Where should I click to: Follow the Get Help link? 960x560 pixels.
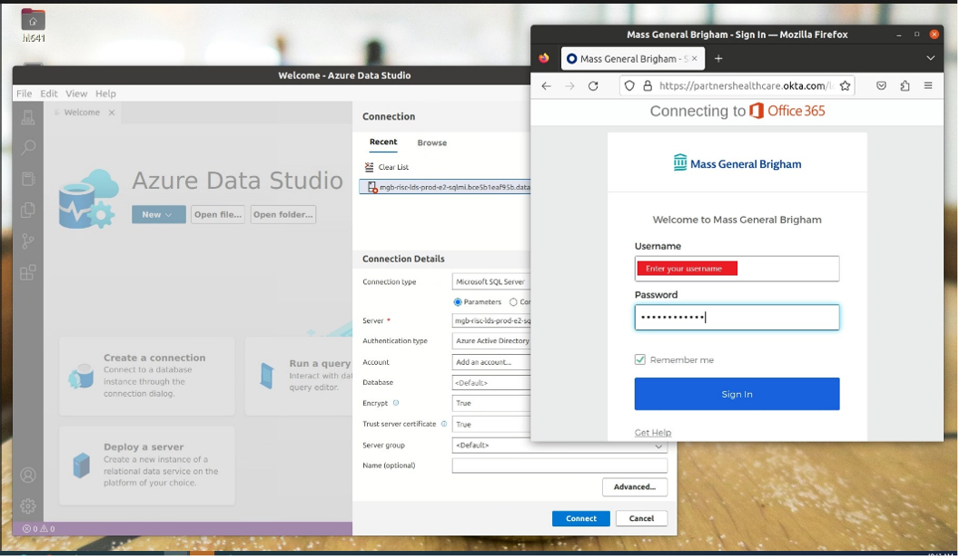(652, 433)
